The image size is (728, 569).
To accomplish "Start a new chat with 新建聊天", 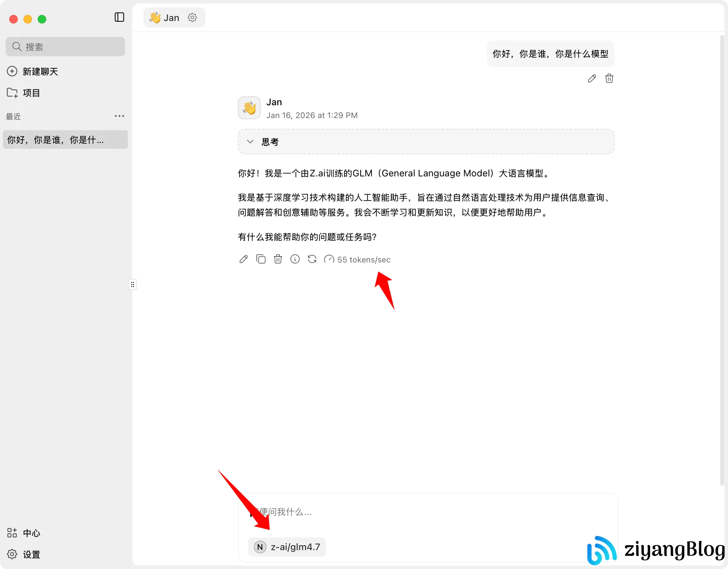I will coord(40,71).
